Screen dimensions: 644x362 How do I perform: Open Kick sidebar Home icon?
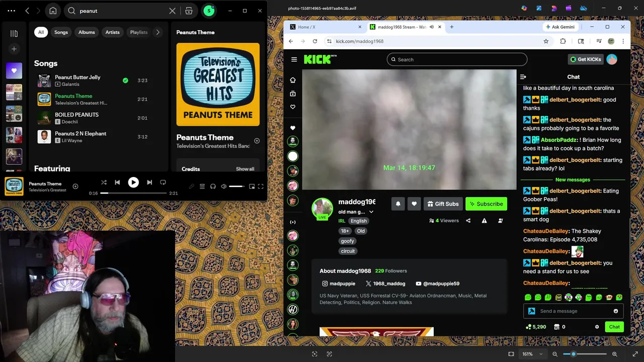pos(293,80)
